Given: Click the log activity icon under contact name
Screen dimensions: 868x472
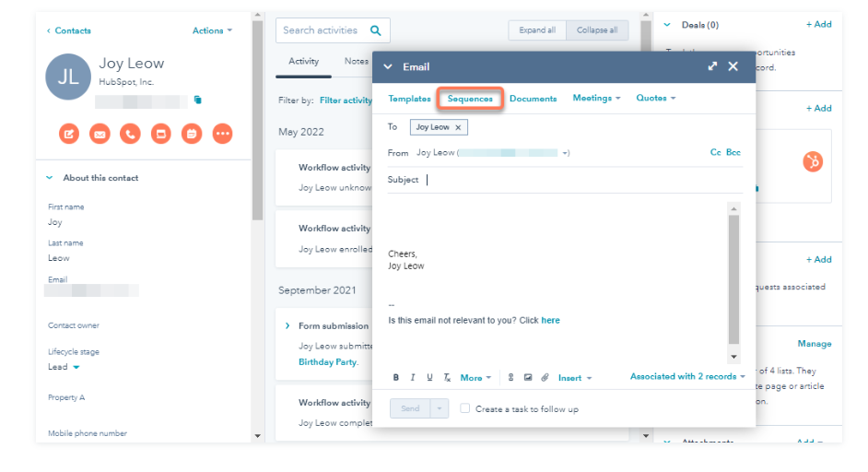Looking at the screenshot, I should click(161, 134).
